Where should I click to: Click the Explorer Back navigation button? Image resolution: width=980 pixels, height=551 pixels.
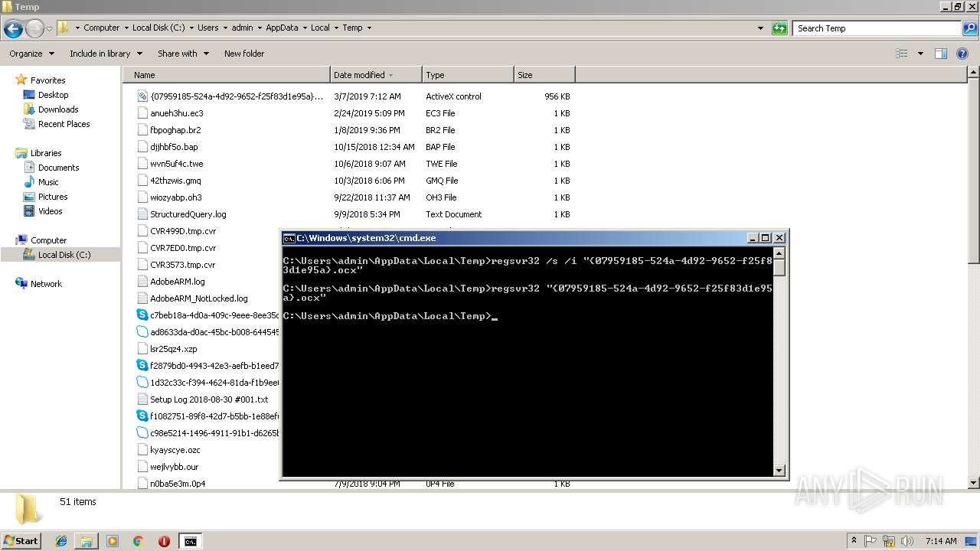(x=13, y=29)
